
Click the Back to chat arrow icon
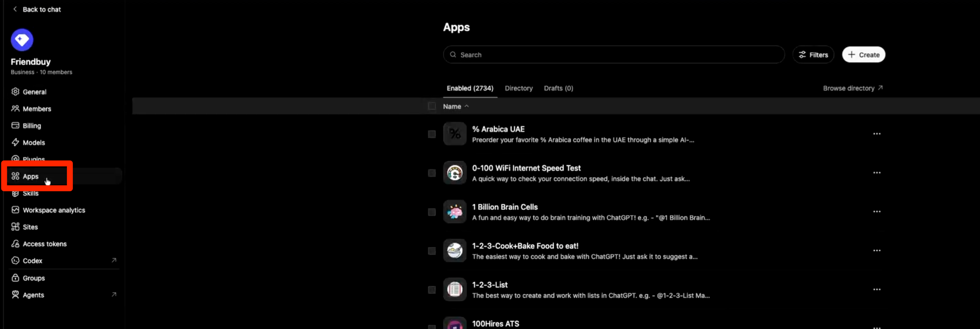[x=15, y=9]
